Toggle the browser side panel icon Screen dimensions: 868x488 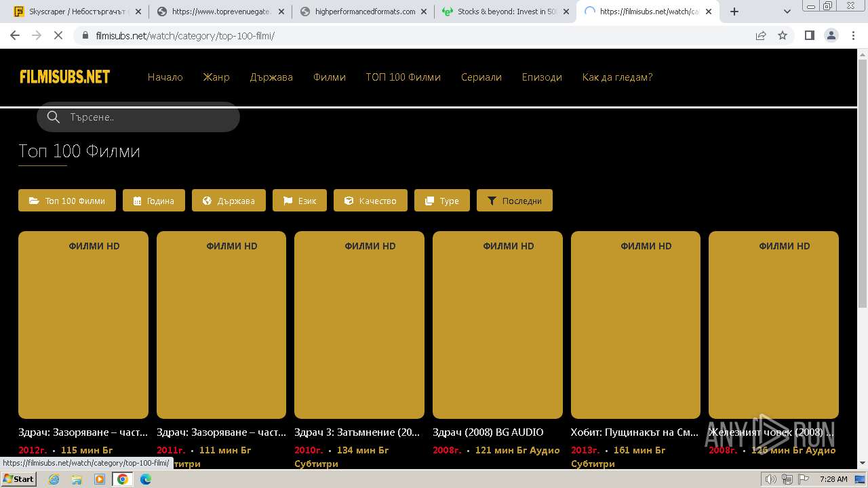tap(809, 35)
